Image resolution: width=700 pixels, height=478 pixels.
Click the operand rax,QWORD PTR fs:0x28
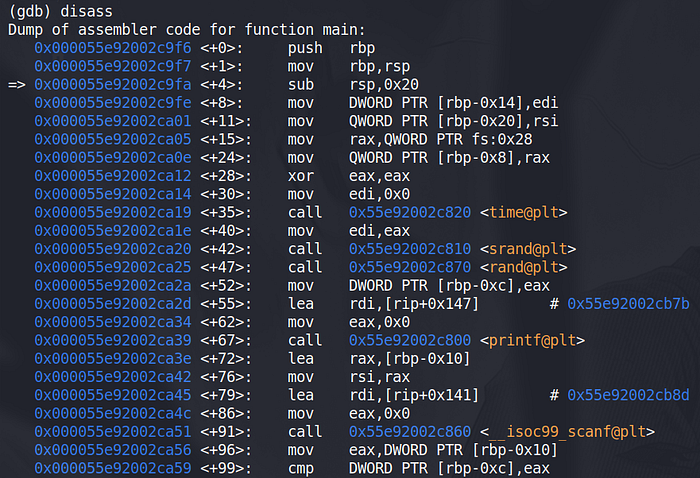point(438,139)
